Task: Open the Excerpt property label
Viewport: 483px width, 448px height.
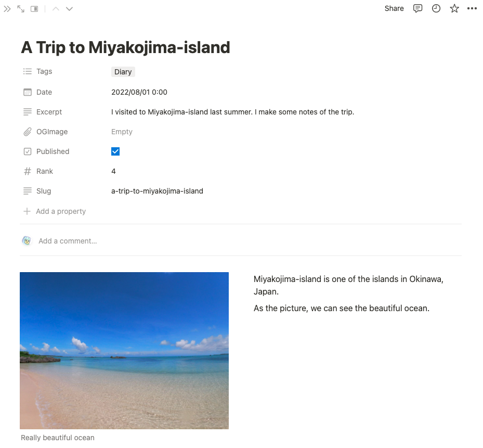Action: tap(49, 112)
